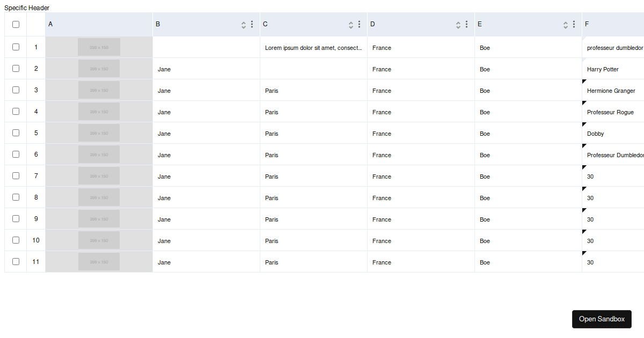Open the options dropdown for column D
The height and width of the screenshot is (338, 644).
tap(466, 24)
